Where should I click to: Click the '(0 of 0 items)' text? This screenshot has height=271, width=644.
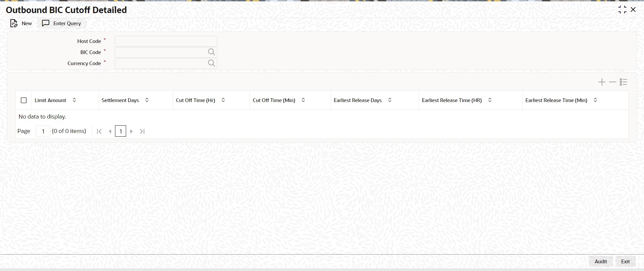69,131
